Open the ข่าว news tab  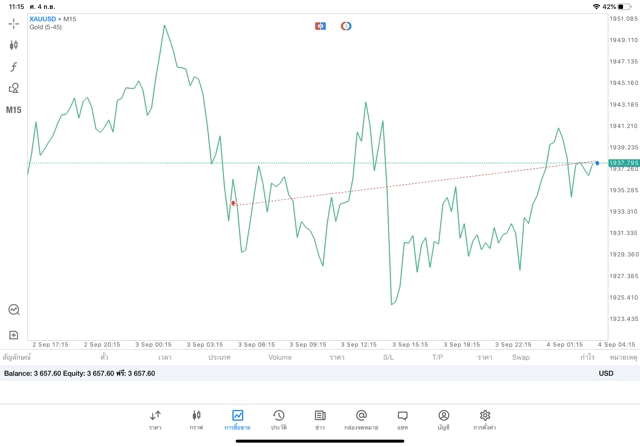320,419
